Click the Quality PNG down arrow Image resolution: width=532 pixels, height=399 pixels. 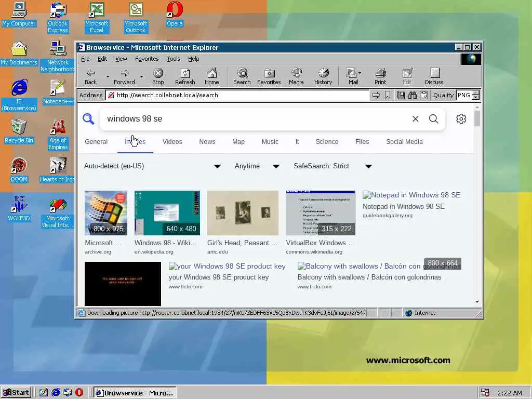click(x=476, y=98)
